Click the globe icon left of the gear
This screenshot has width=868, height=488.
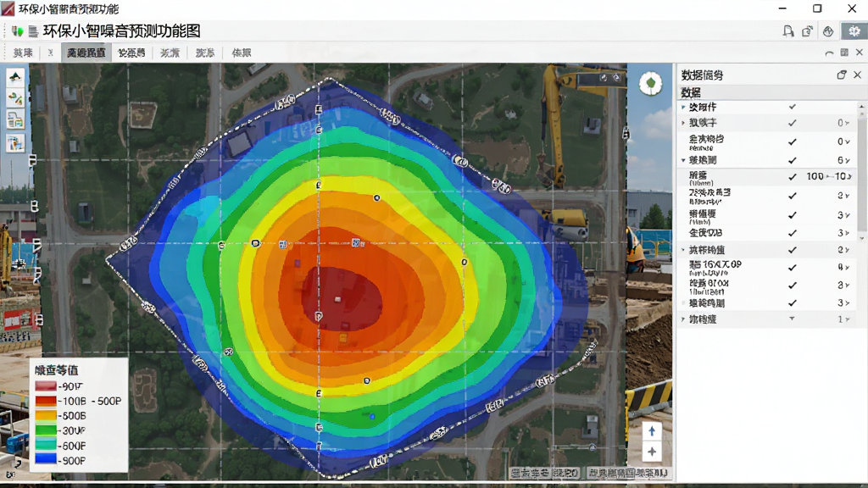(828, 31)
